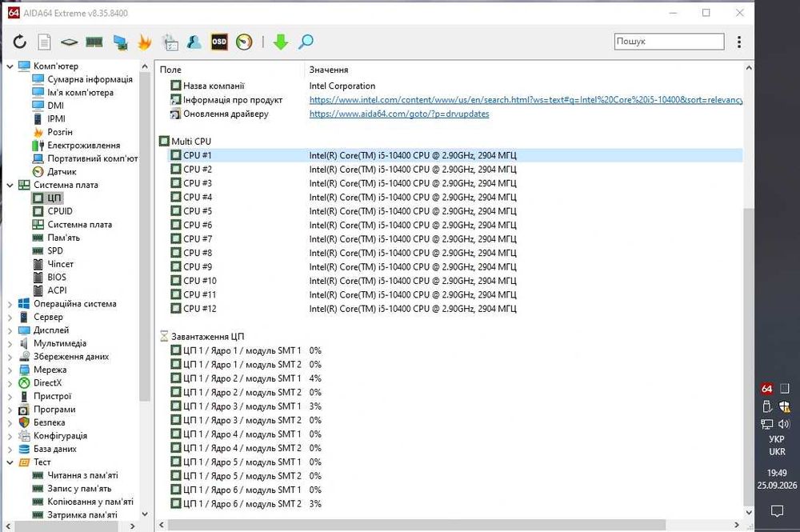
Task: Click the Refresh toolbar icon
Action: (19, 42)
